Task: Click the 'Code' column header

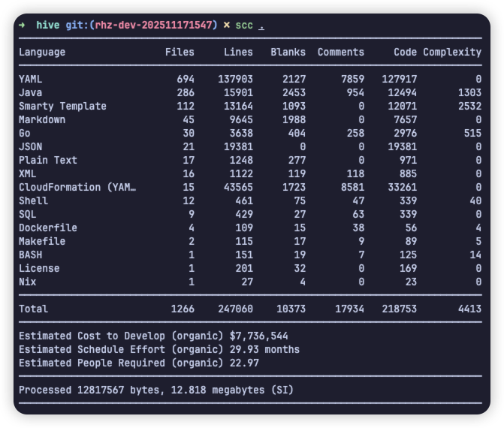Action: click(406, 52)
